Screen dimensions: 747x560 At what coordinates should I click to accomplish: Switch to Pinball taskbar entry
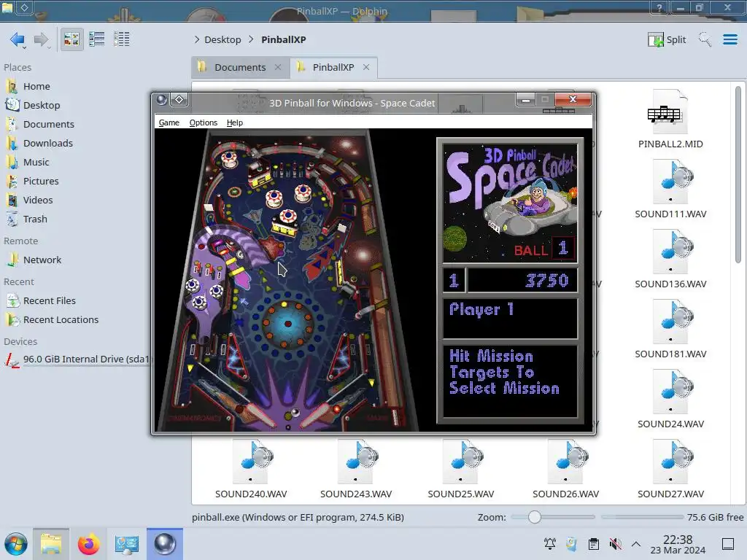pos(165,544)
